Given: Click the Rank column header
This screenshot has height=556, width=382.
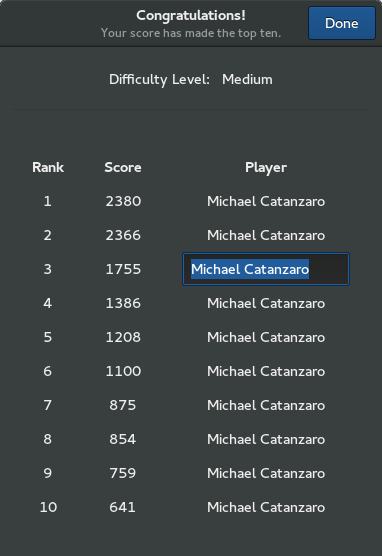Looking at the screenshot, I should 48,167.
